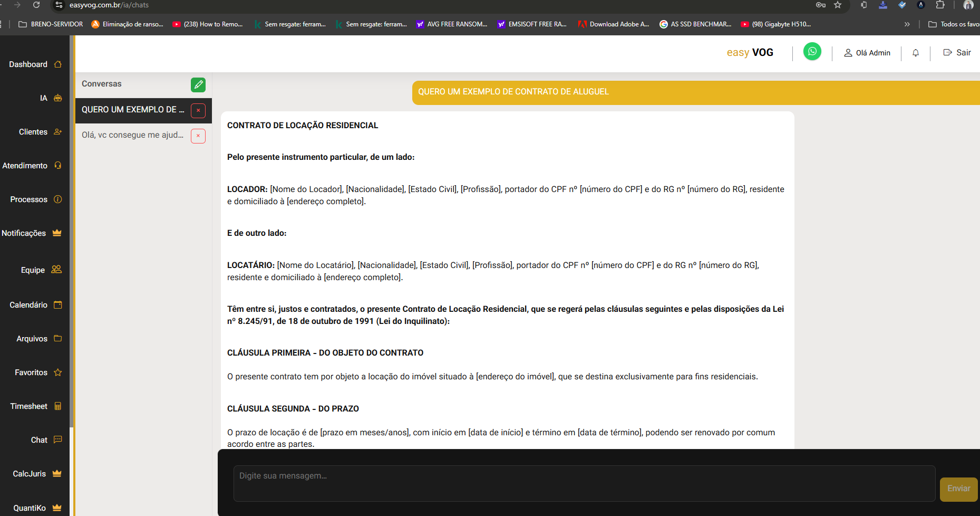Open the browser extensions puzzle icon
The image size is (980, 516).
(940, 5)
